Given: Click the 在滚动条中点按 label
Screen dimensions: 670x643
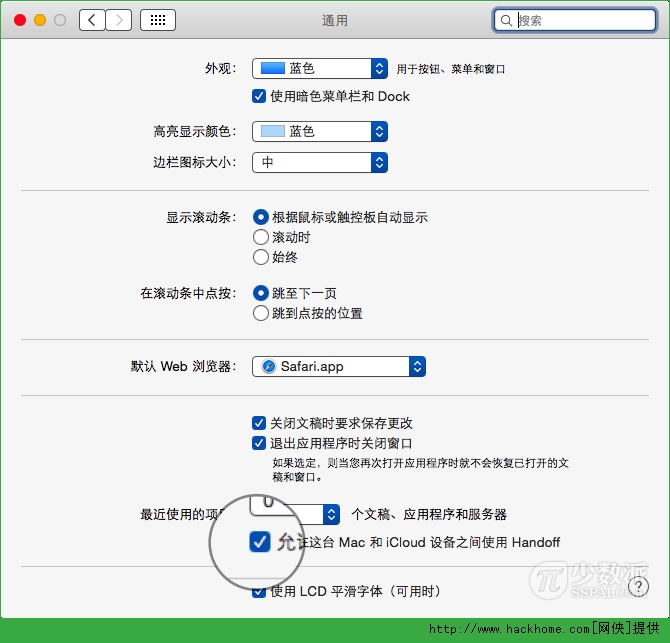Looking at the screenshot, I should (x=188, y=293).
